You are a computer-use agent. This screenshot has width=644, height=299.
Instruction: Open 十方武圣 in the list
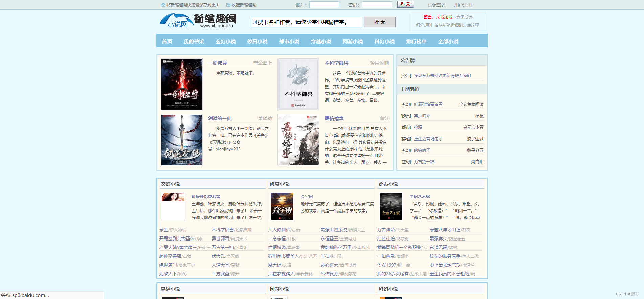(x=220, y=274)
